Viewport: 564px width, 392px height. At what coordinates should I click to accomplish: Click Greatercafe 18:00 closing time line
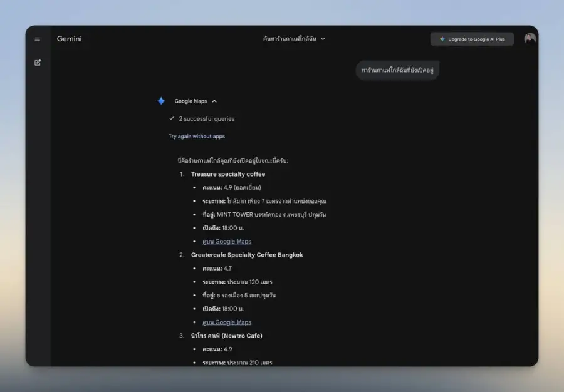click(223, 309)
